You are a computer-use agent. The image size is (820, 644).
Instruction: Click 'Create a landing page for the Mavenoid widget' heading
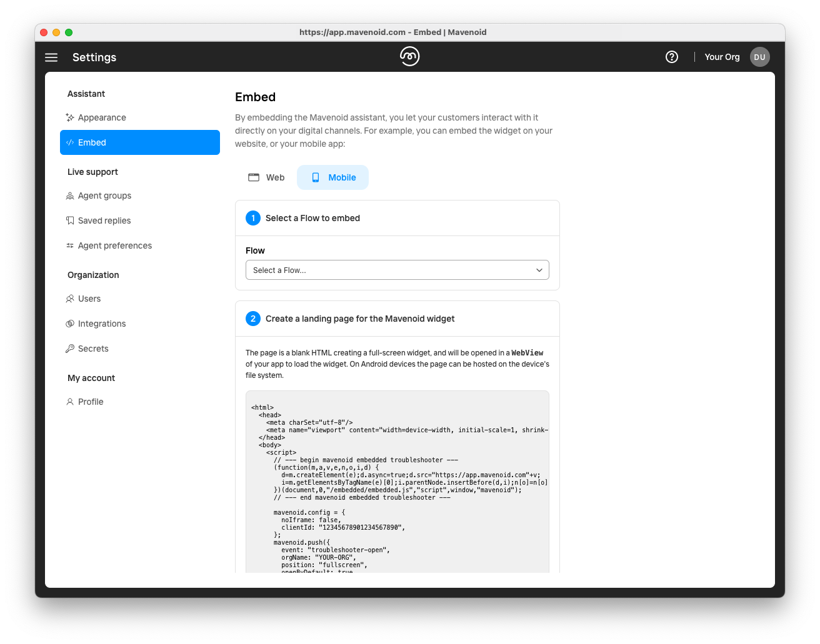pyautogui.click(x=360, y=319)
